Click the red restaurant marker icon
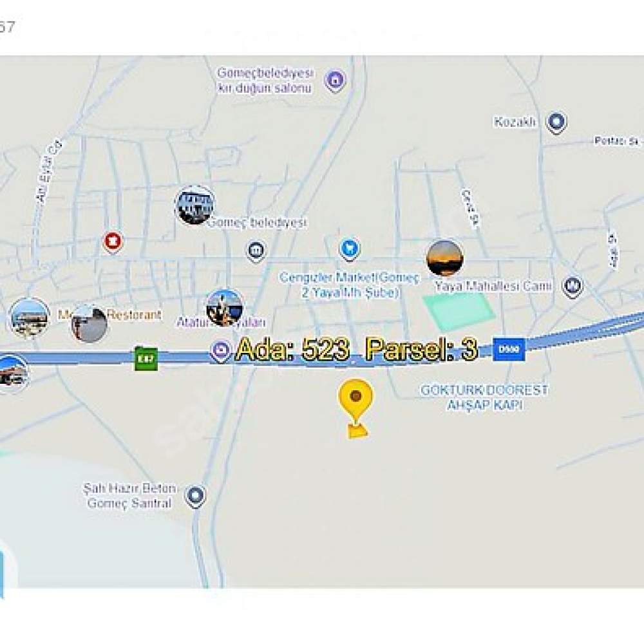The width and height of the screenshot is (644, 644). click(113, 242)
